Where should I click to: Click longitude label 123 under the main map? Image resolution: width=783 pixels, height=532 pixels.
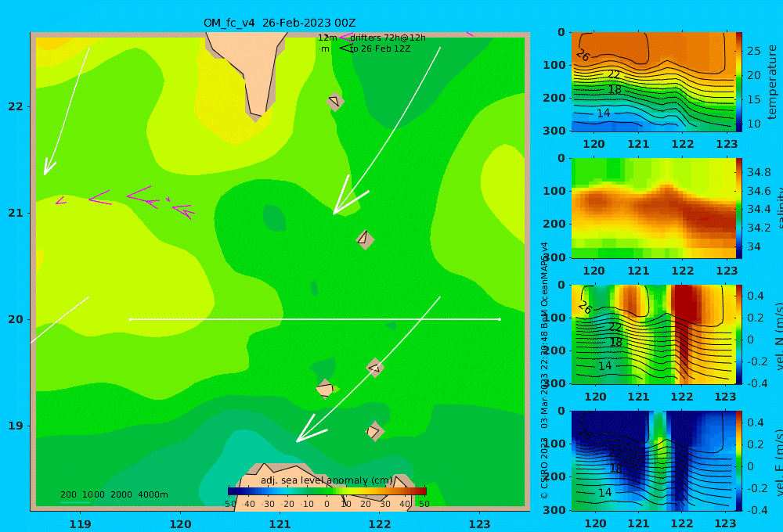[x=480, y=524]
